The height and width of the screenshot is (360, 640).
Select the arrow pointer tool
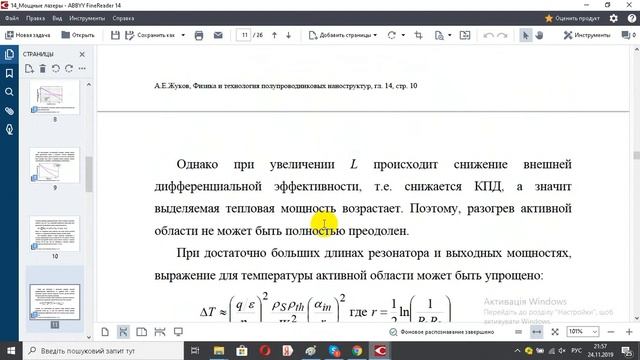pyautogui.click(x=525, y=35)
